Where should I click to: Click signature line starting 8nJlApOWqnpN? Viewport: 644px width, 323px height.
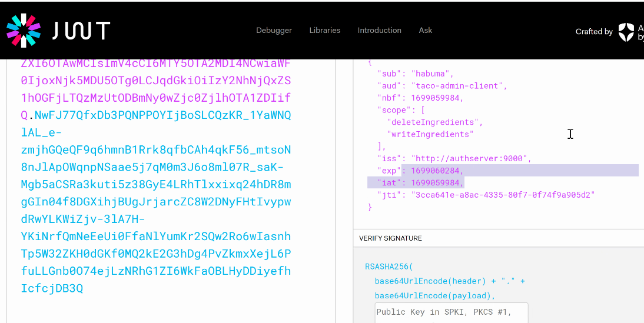pos(152,167)
